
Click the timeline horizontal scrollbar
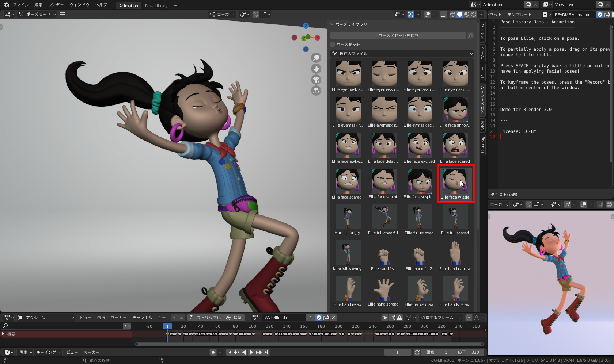click(x=310, y=344)
